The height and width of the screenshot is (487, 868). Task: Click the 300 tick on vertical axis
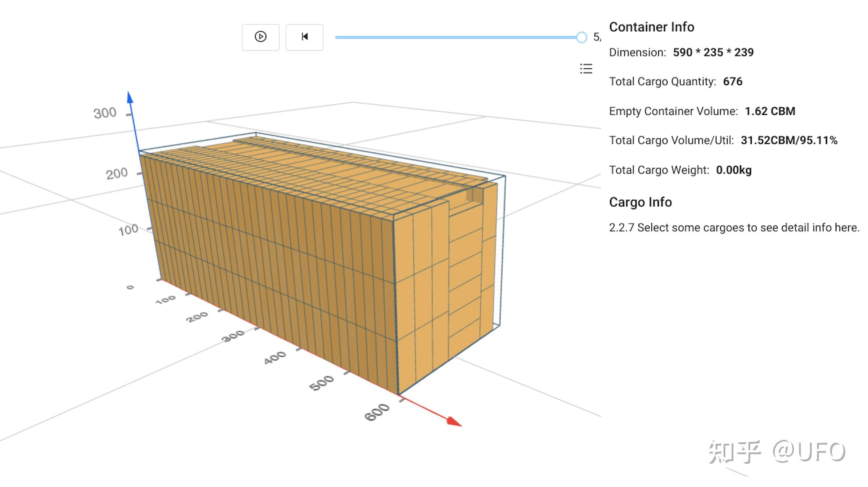point(105,113)
